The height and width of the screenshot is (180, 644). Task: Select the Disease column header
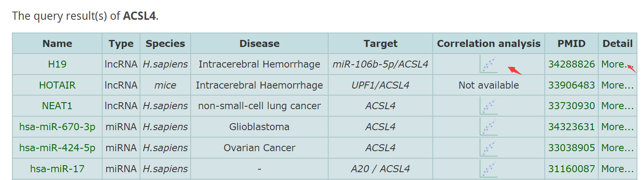click(259, 44)
